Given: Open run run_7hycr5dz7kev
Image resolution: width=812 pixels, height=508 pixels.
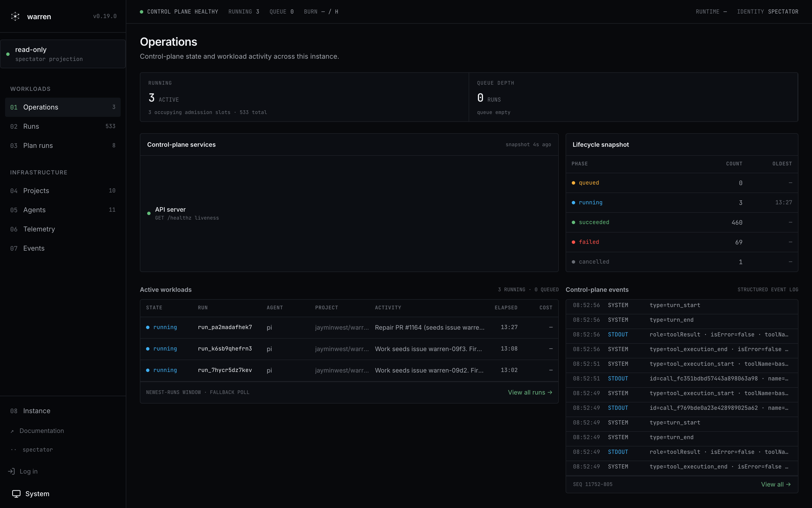Looking at the screenshot, I should tap(225, 370).
